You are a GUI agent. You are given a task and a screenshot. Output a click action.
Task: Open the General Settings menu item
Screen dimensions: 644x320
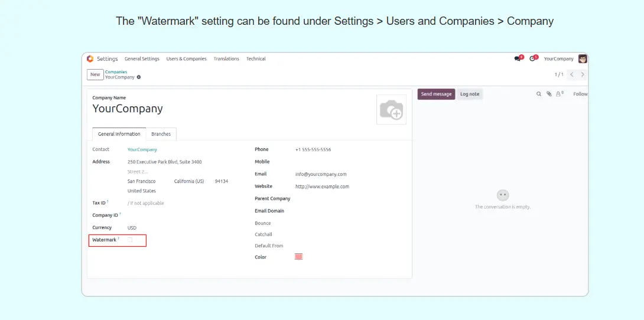(x=142, y=59)
